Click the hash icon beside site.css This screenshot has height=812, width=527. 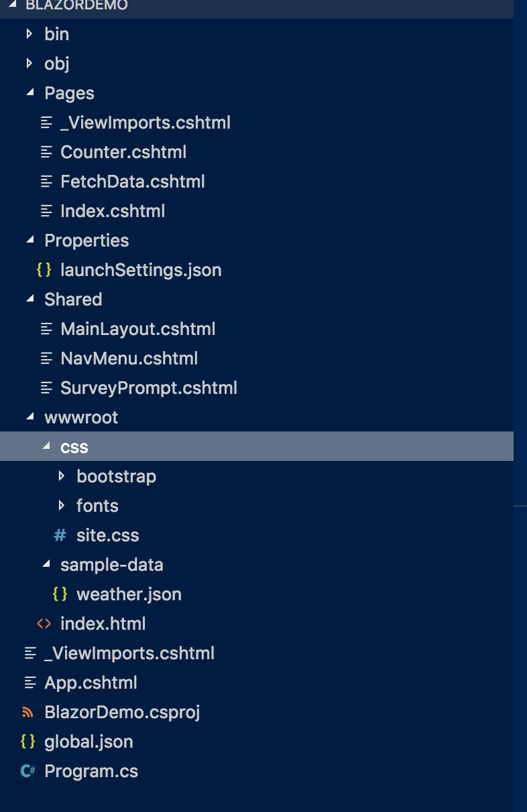pos(60,535)
